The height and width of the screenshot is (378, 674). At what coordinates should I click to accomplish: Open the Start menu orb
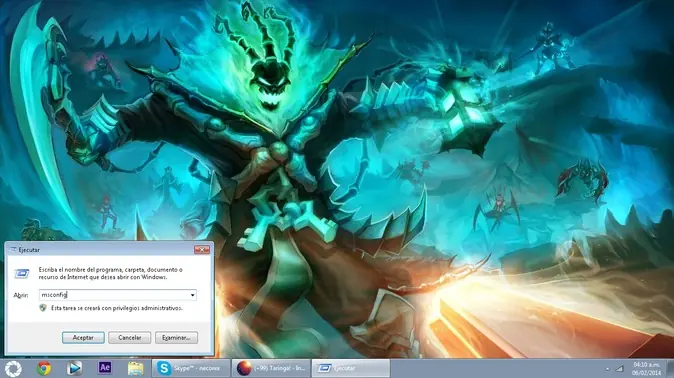point(13,369)
